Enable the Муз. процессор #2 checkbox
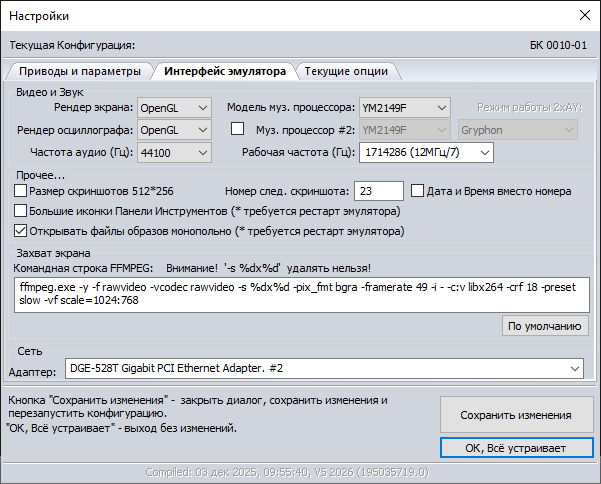Screen dimensions: 601x484 click(x=238, y=129)
